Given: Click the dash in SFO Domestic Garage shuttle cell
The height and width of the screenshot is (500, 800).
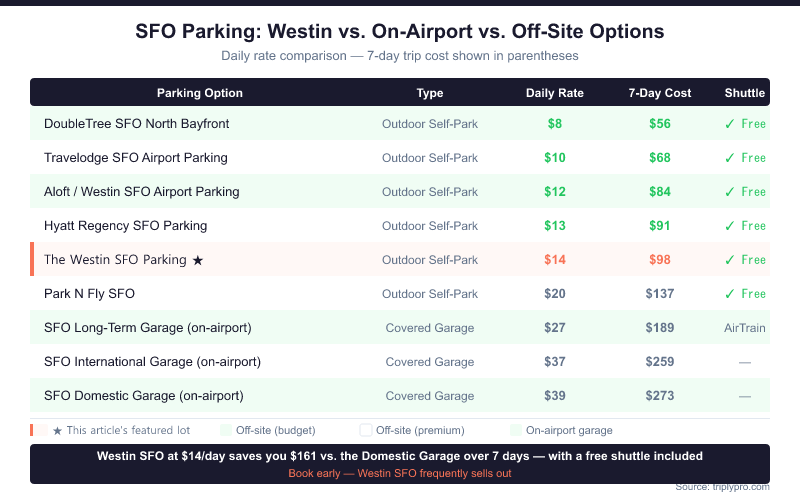Looking at the screenshot, I should pos(745,396).
